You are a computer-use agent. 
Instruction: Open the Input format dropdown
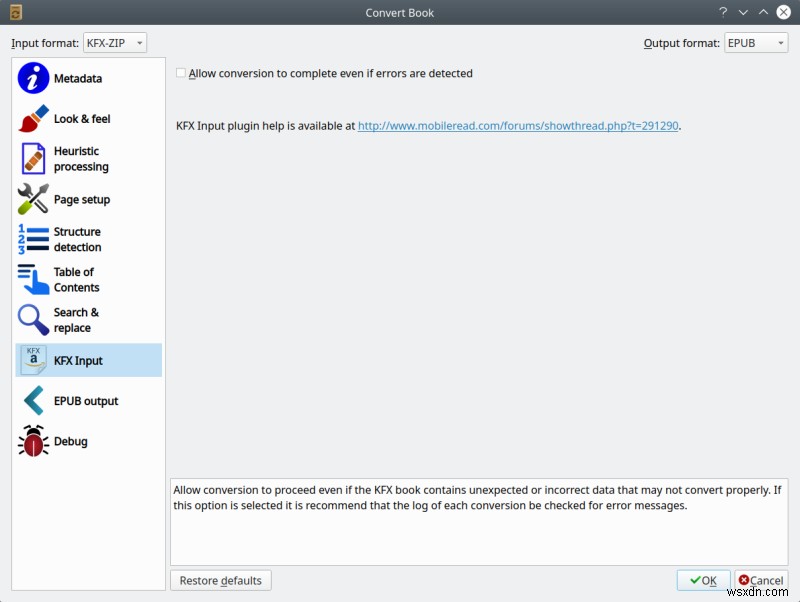tap(115, 43)
